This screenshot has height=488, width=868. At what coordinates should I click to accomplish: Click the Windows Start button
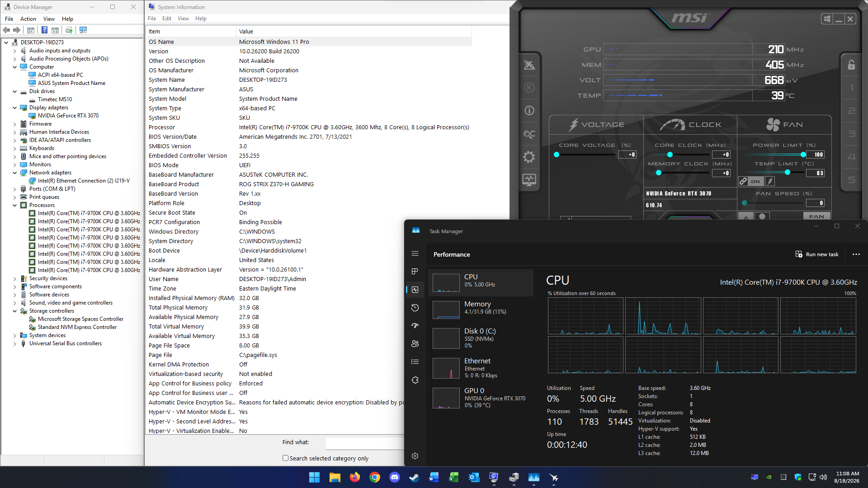click(314, 477)
